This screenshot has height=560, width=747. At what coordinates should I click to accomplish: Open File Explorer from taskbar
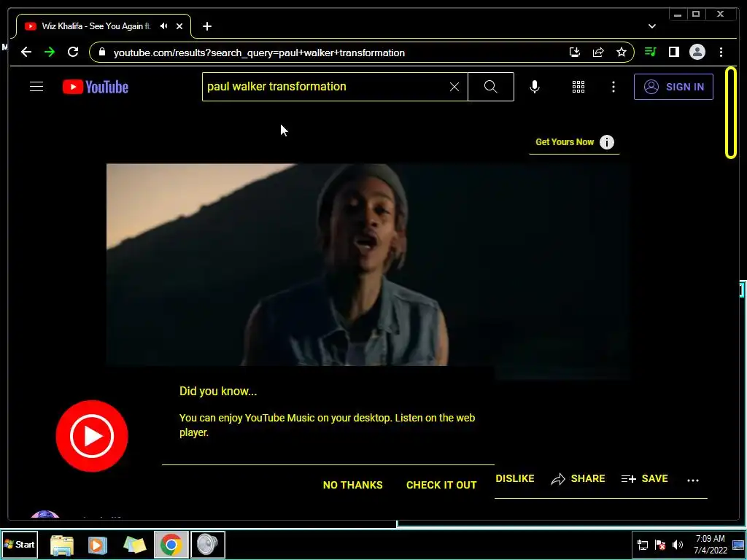click(62, 544)
